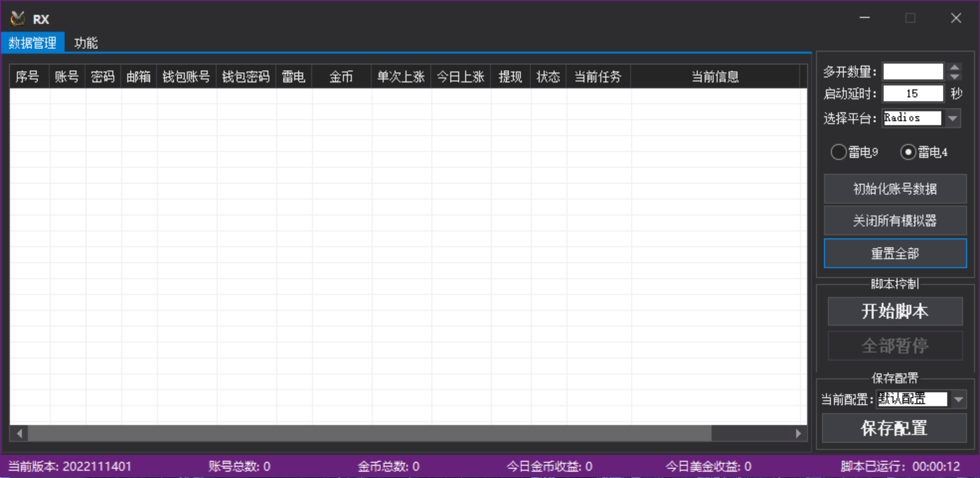Increase 多开数量 with the up arrow
Screen dimensions: 980x478
coord(954,67)
